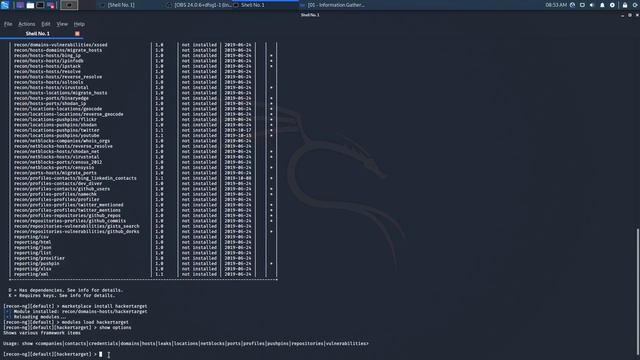
Task: Open the 01 - Information Gather... taskbar window
Action: pos(333,5)
